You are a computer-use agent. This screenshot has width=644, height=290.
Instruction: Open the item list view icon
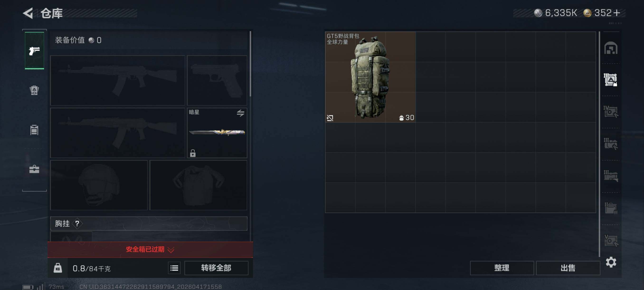click(x=174, y=268)
